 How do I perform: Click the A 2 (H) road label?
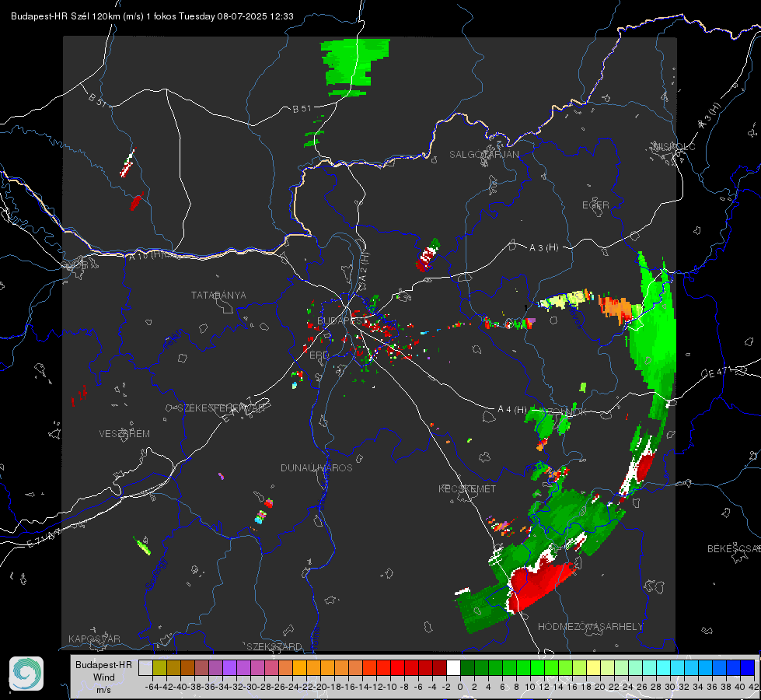click(364, 268)
